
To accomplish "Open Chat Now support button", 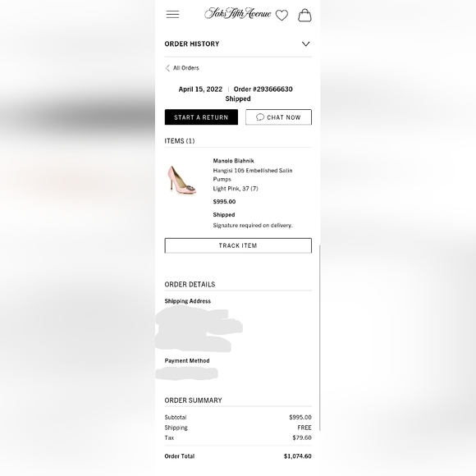I will pyautogui.click(x=278, y=117).
